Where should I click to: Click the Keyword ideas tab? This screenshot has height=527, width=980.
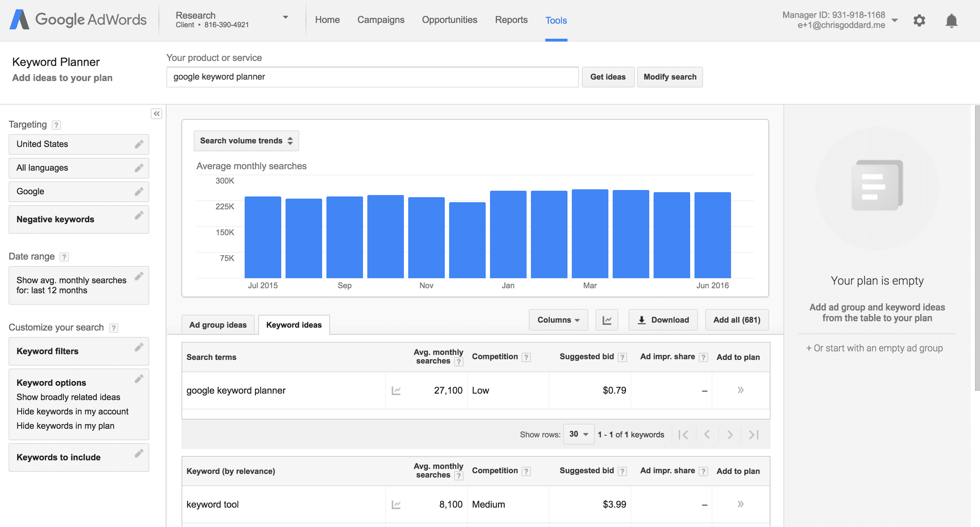point(293,324)
